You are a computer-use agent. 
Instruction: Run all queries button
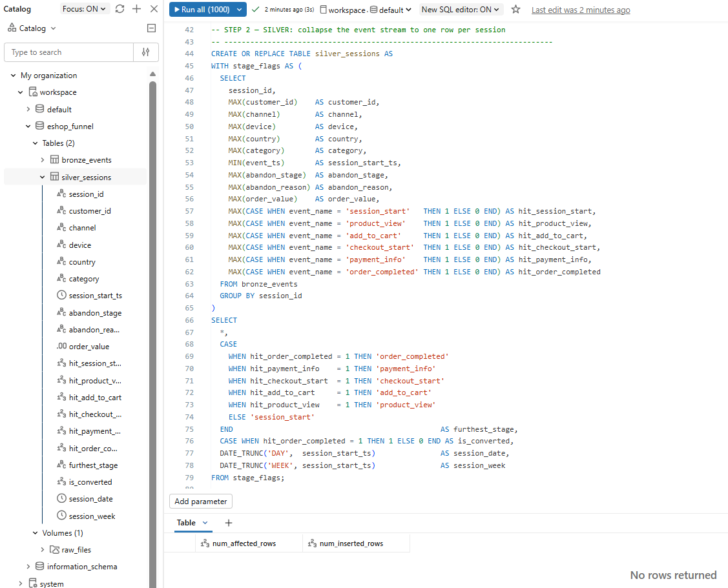[x=202, y=9]
